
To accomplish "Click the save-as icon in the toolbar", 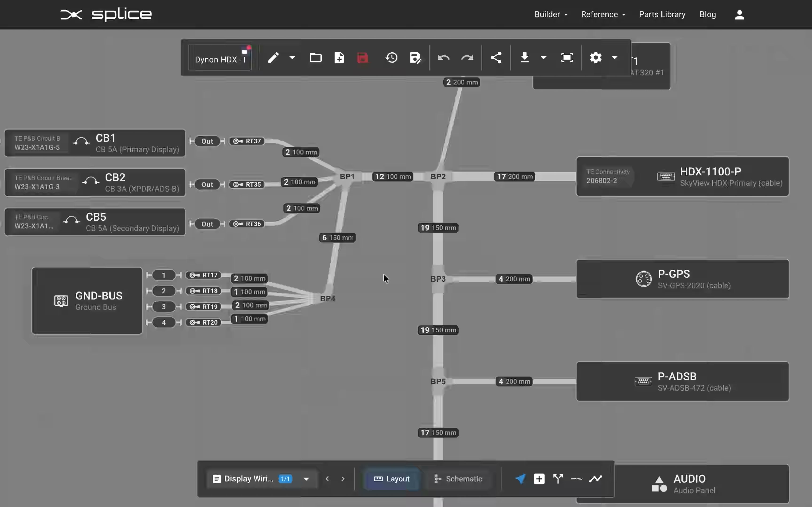I will coord(415,57).
